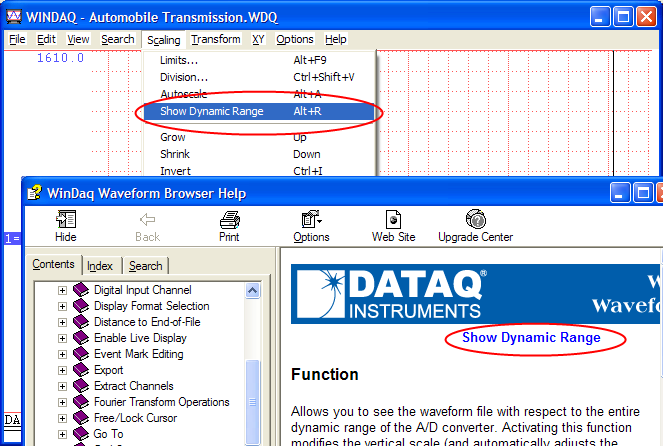The width and height of the screenshot is (663, 446).
Task: Expand the Export topic
Action: pos(62,371)
